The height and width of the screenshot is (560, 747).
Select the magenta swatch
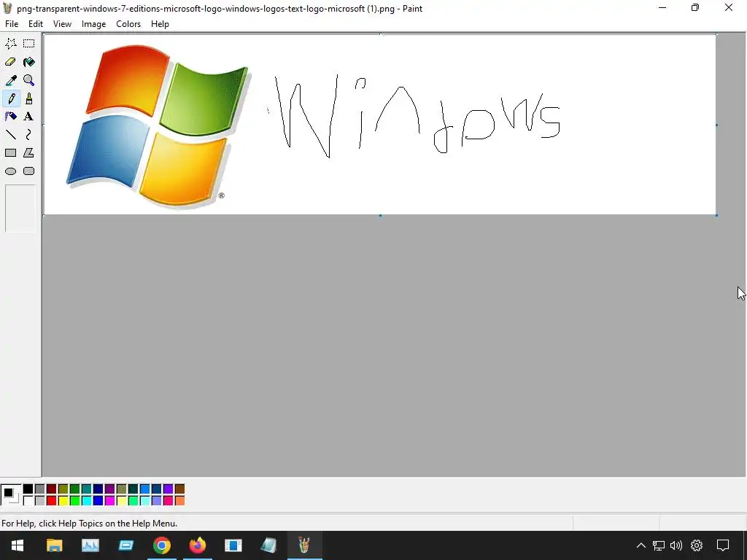pyautogui.click(x=110, y=500)
